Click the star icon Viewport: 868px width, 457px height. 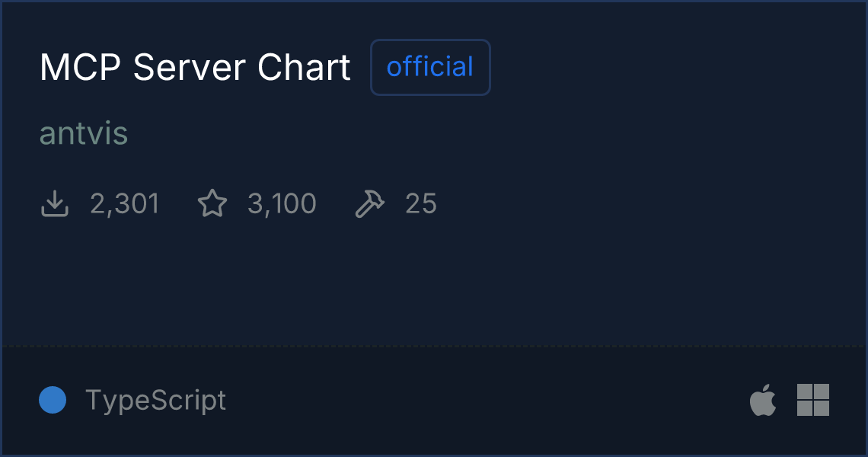[x=212, y=204]
